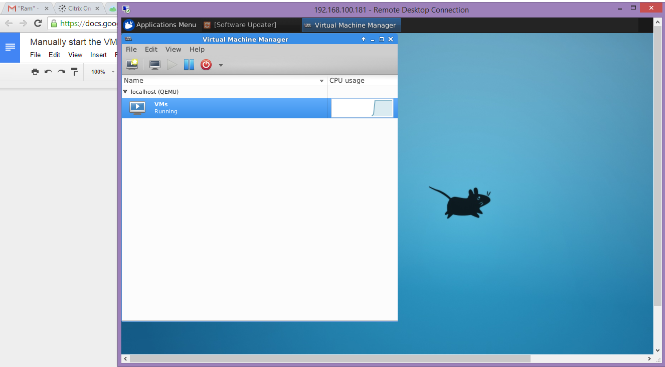Click the Docs undo icon
665x367 pixels.
(48, 72)
